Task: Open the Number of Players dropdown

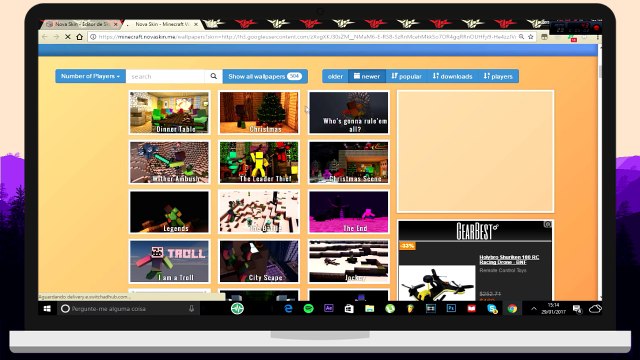Action: (x=90, y=76)
